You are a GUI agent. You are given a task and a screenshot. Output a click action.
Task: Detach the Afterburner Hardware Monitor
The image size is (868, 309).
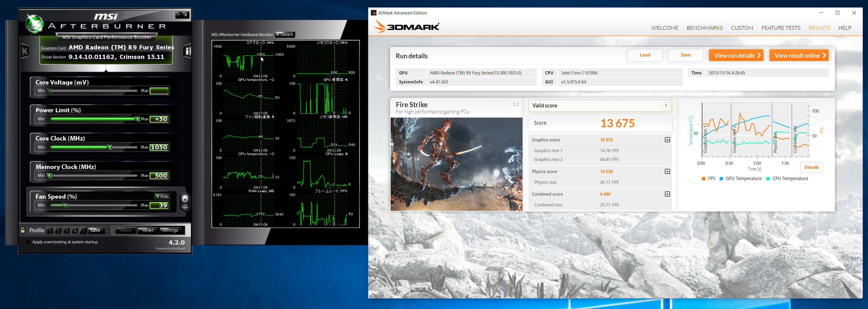pyautogui.click(x=285, y=34)
